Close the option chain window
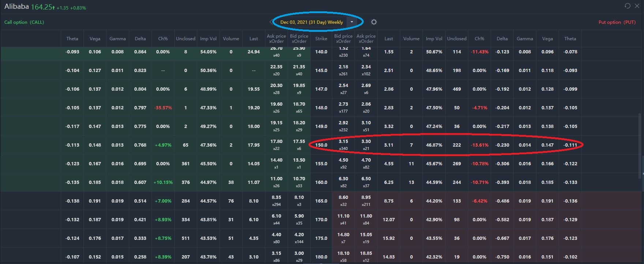The width and height of the screenshot is (644, 264). point(637,6)
